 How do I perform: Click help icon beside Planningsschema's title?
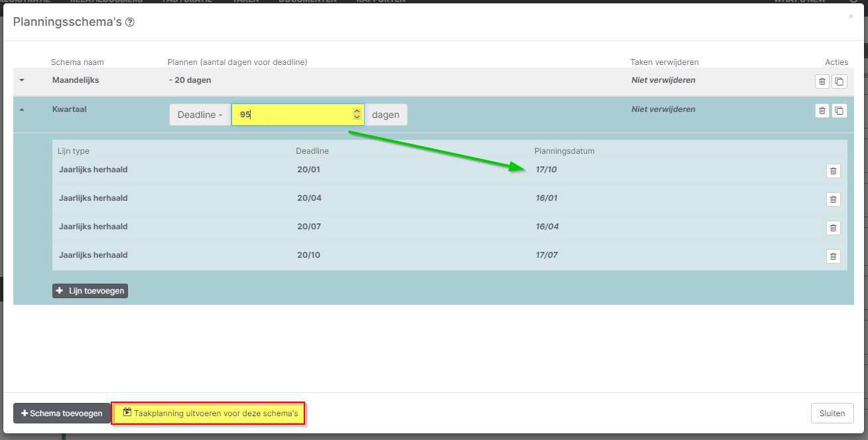130,23
